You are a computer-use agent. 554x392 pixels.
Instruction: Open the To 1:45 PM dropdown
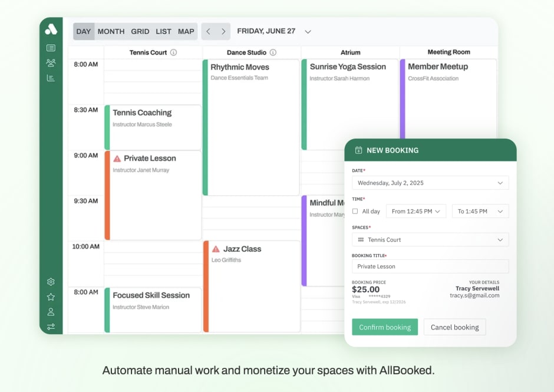tap(480, 212)
